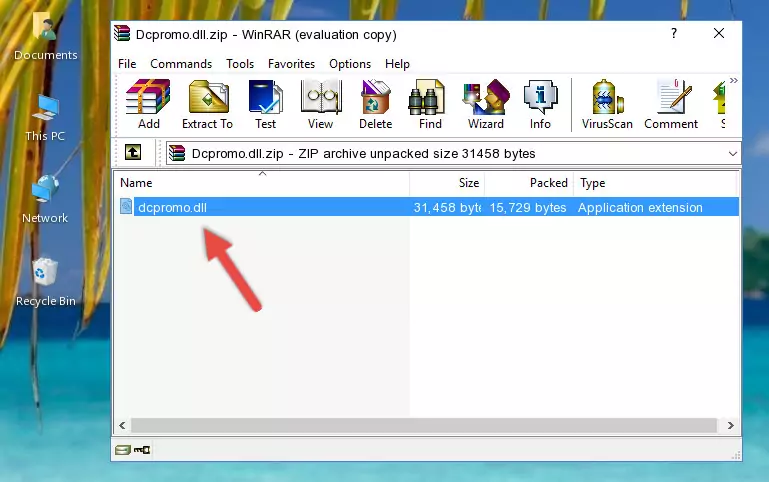Show archive Info
The height and width of the screenshot is (482, 769).
tap(540, 104)
